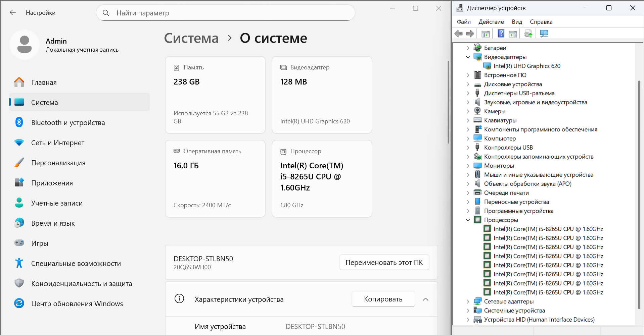644x335 pixels.
Task: Open Учетные записи settings
Action: click(79, 203)
